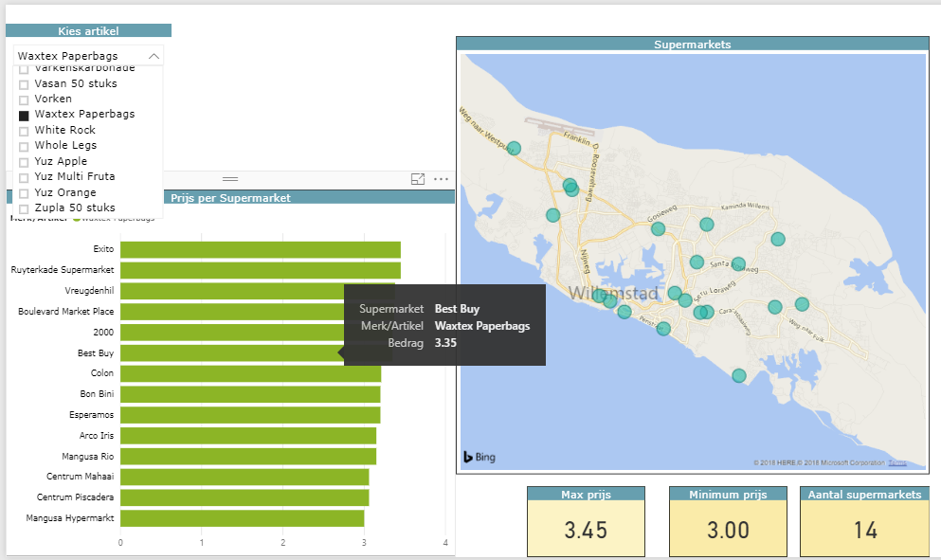Viewport: 941px width, 560px height.
Task: Click the 2000 supermarket axis label
Action: pos(103,332)
